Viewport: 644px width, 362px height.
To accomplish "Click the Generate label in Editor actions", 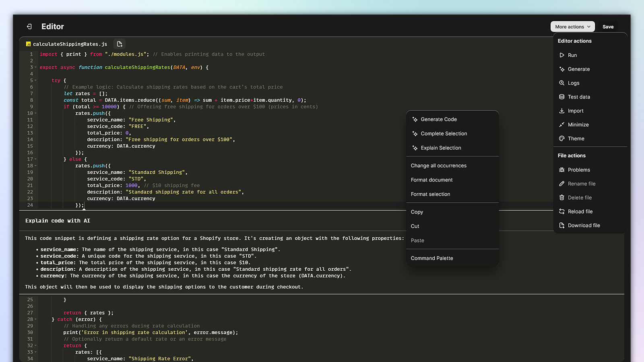I will [x=579, y=69].
